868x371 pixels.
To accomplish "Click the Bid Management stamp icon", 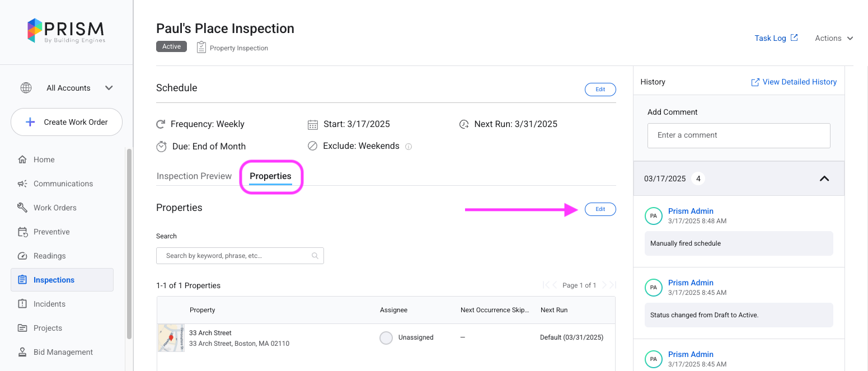I will tap(22, 352).
